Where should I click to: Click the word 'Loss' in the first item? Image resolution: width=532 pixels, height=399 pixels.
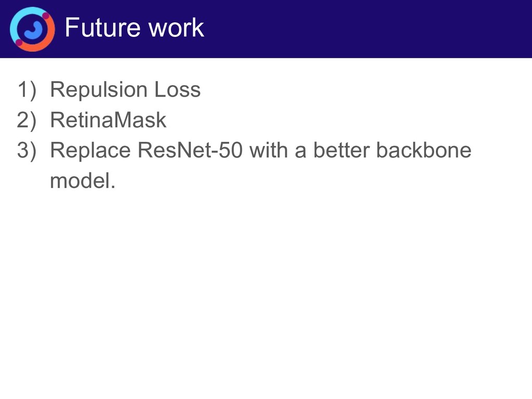point(178,89)
